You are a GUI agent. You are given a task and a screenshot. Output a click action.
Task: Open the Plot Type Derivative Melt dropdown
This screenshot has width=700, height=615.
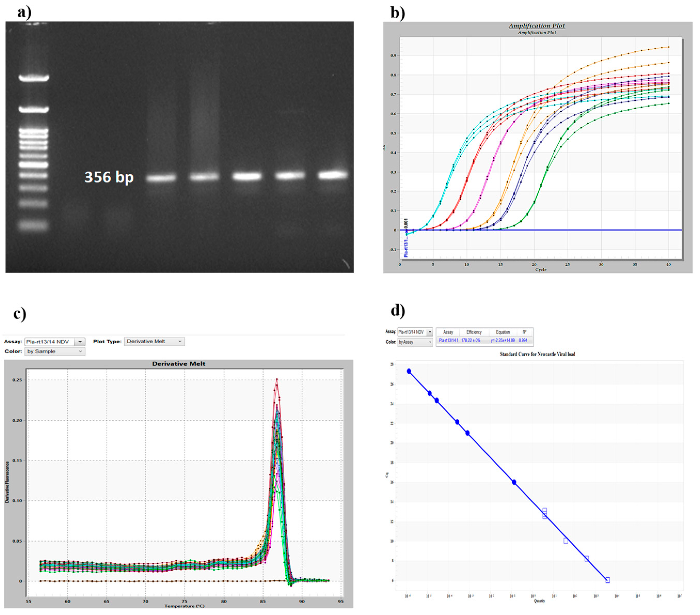154,341
